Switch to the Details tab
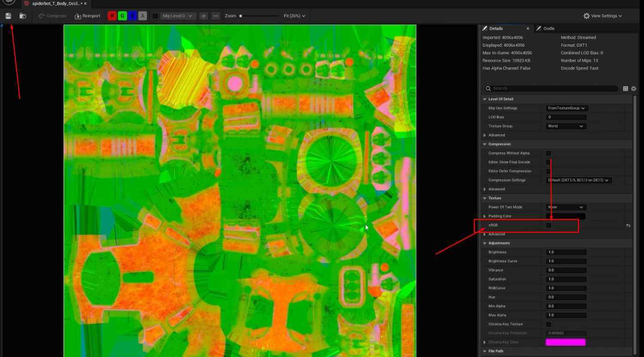Viewport: 644px width, 357px height. tap(496, 28)
